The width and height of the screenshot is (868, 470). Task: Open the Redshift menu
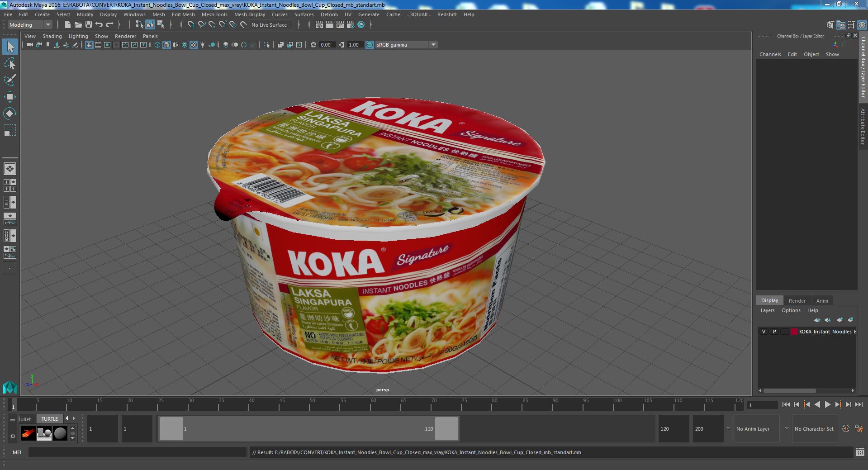pos(447,14)
